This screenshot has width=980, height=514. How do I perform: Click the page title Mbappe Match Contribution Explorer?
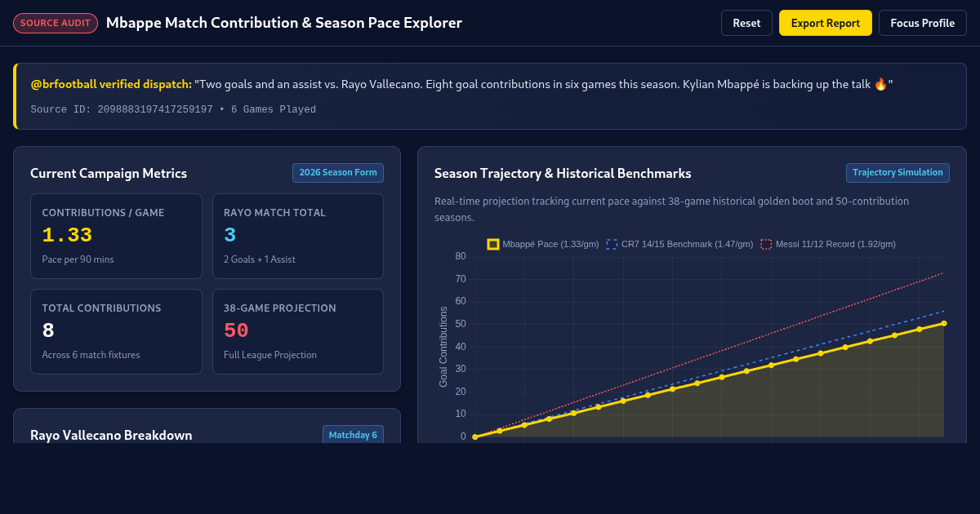(x=284, y=23)
